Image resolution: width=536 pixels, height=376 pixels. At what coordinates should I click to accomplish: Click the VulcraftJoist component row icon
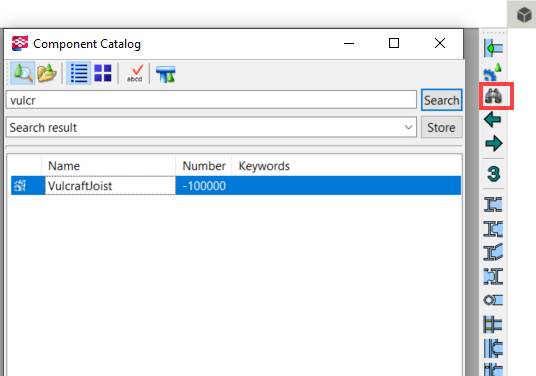click(x=20, y=186)
